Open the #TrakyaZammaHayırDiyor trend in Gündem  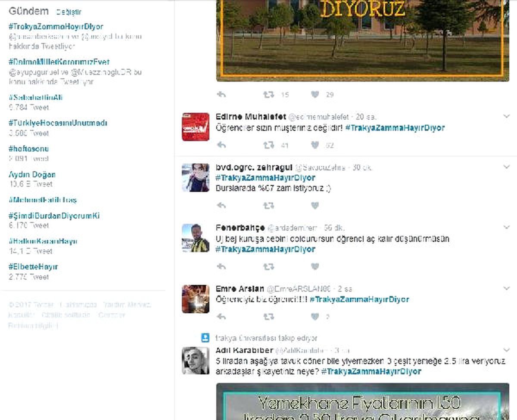(x=56, y=27)
